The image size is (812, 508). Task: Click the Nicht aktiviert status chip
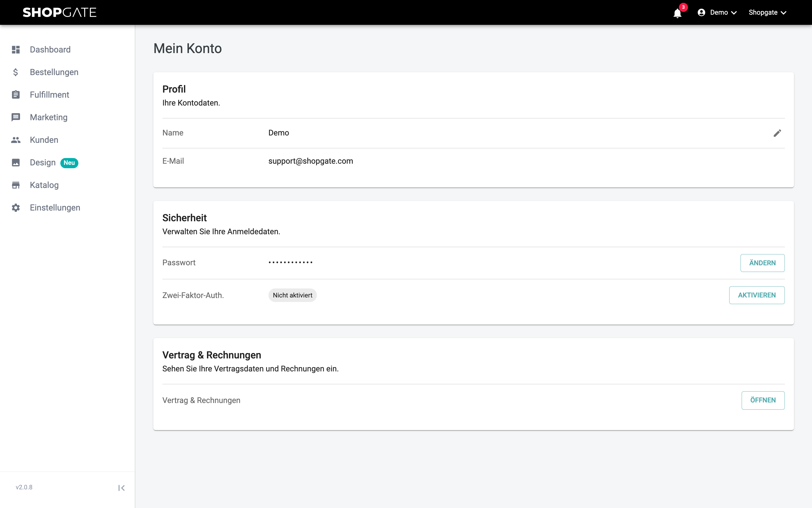click(x=292, y=295)
